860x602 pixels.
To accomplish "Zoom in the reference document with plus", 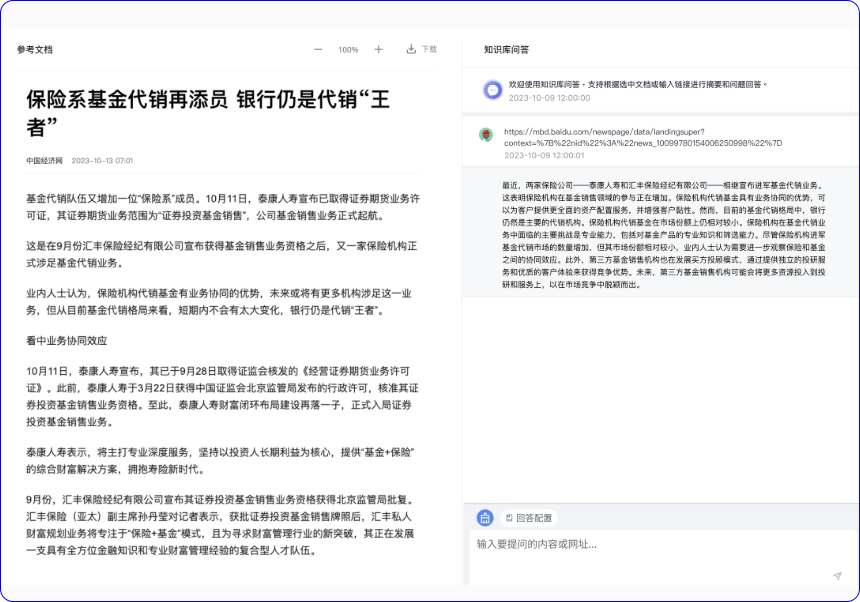I will pyautogui.click(x=378, y=49).
